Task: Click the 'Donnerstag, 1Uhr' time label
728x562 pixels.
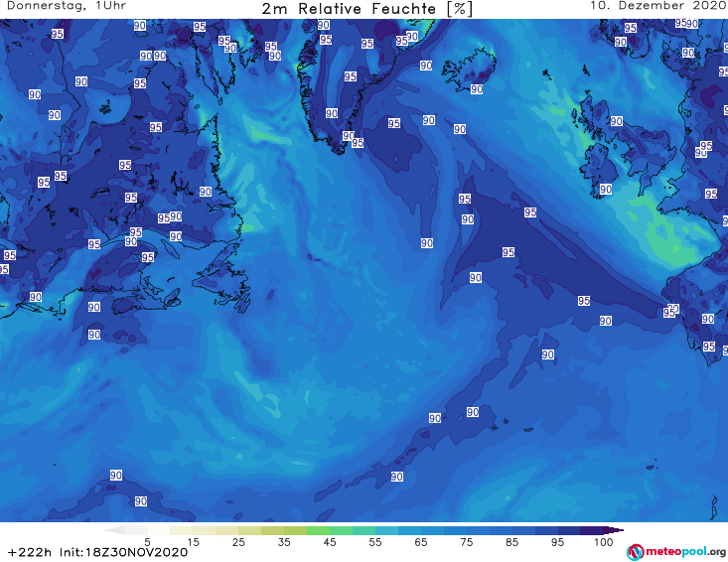Action: tap(67, 6)
